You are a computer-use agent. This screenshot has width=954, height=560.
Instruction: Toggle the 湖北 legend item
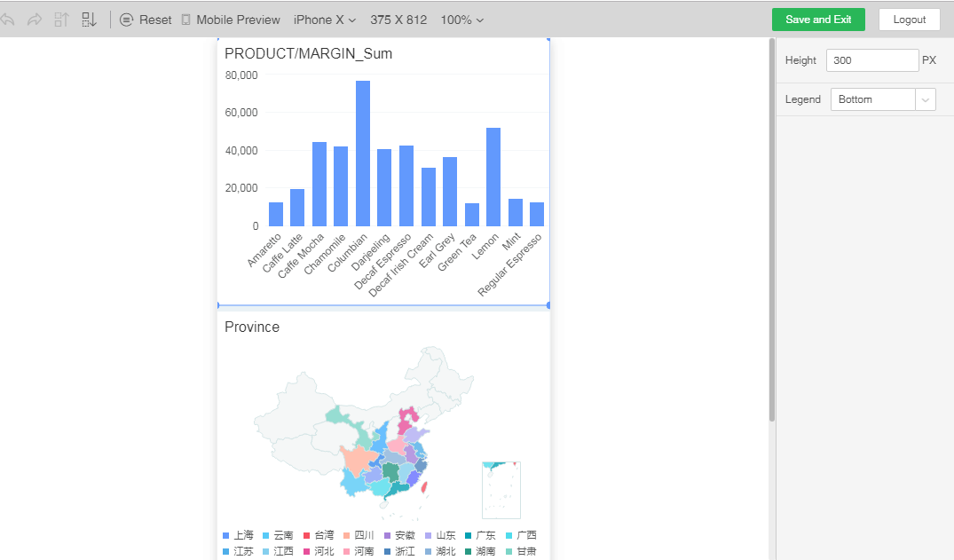pos(440,551)
